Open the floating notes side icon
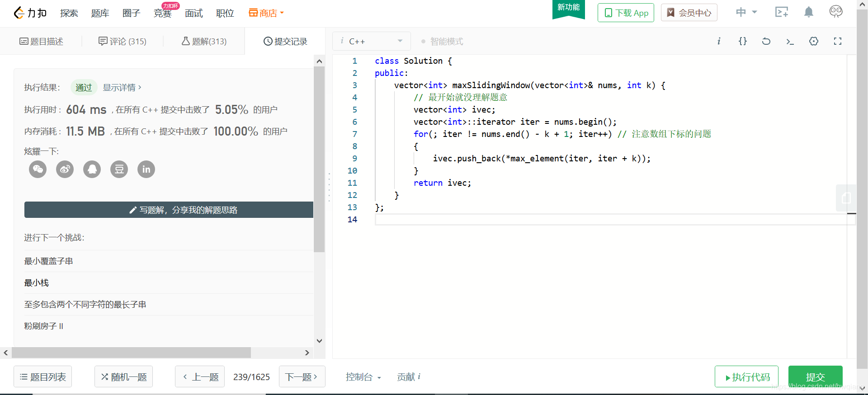The image size is (868, 395). pos(846,198)
